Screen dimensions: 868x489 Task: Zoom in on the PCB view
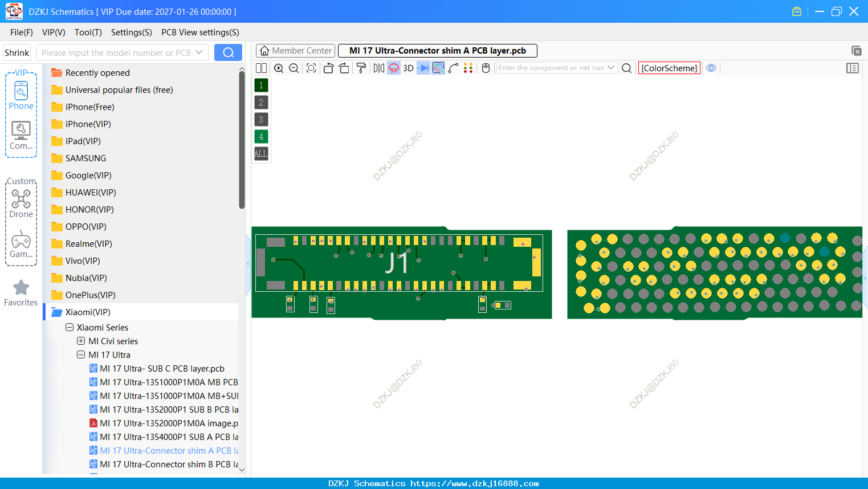click(279, 68)
